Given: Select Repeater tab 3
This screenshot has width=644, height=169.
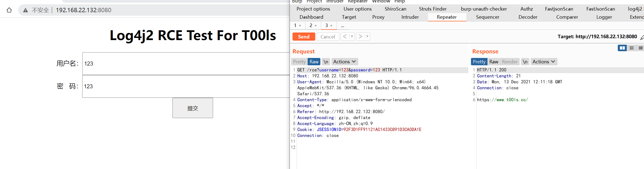Looking at the screenshot, I should click(x=327, y=25).
